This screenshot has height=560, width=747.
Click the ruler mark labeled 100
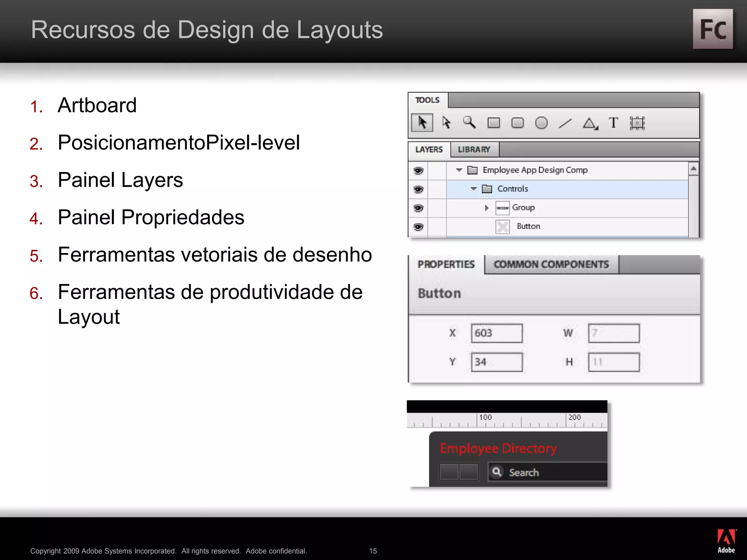(x=485, y=417)
